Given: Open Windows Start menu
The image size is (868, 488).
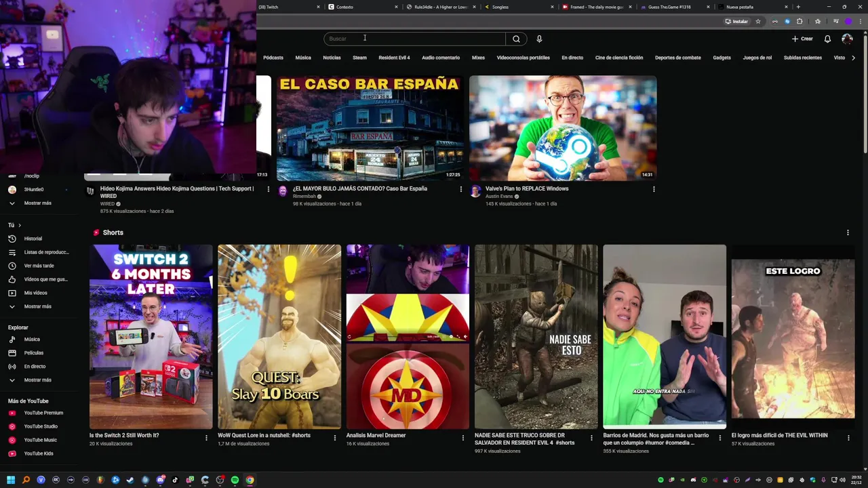Looking at the screenshot, I should (x=11, y=480).
